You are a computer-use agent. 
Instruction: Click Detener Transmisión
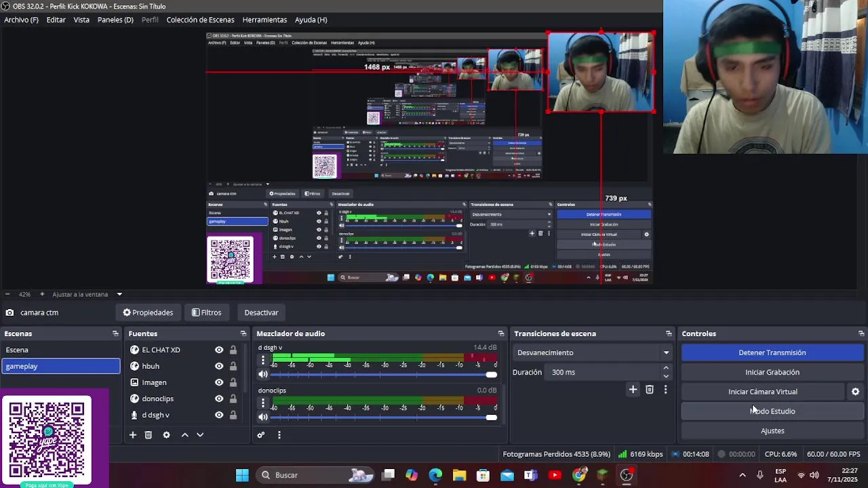[x=772, y=352]
